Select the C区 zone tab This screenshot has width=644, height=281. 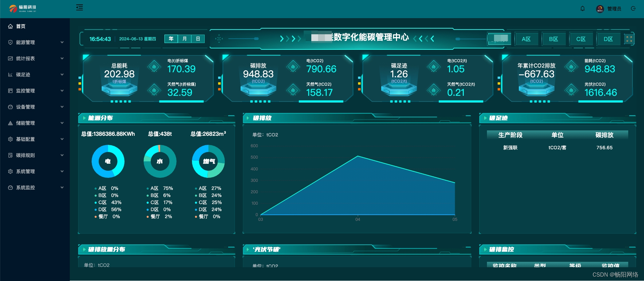click(581, 39)
